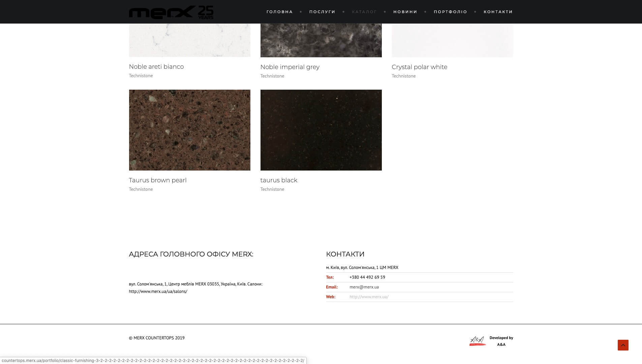Open the Новини menu item
The height and width of the screenshot is (364, 642).
tap(405, 12)
